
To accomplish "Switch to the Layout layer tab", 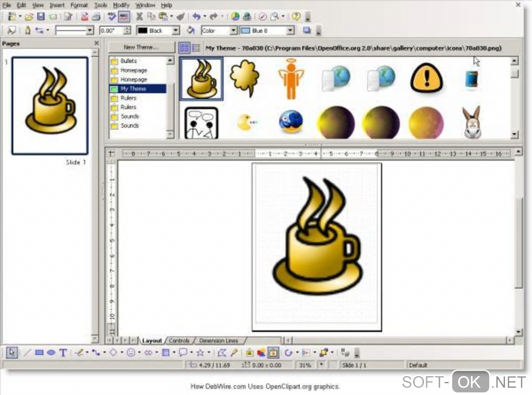I will (152, 340).
